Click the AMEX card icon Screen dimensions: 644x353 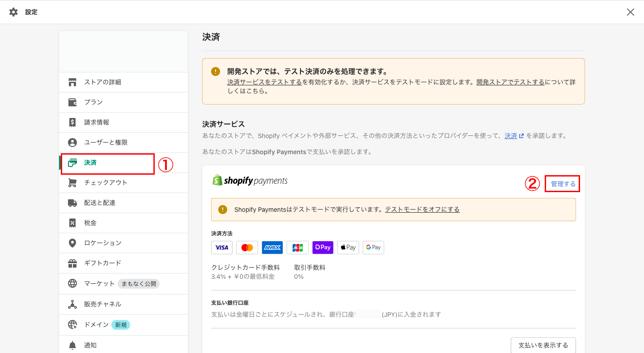272,248
